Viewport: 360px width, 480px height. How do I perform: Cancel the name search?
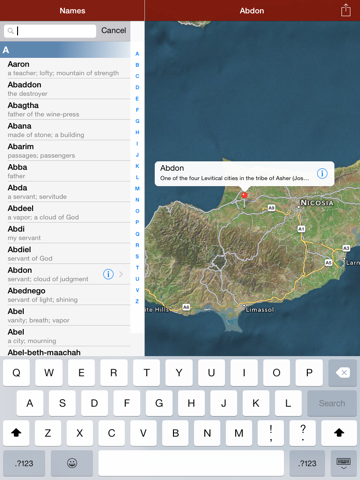tap(114, 30)
